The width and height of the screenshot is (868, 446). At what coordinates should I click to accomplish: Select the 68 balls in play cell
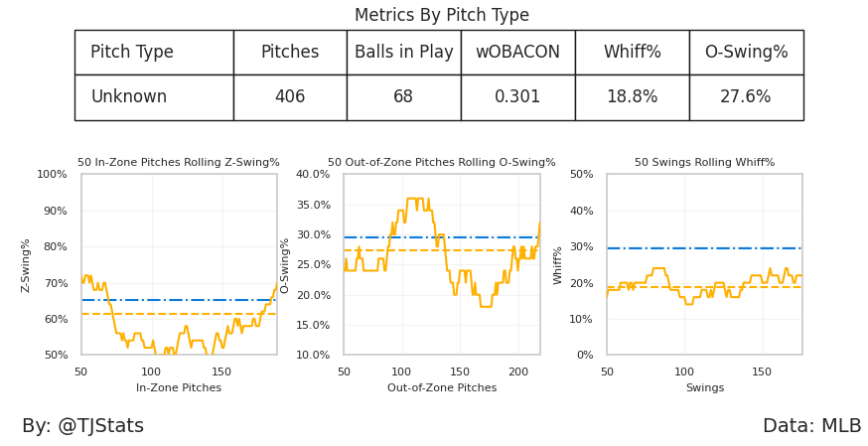pyautogui.click(x=403, y=97)
